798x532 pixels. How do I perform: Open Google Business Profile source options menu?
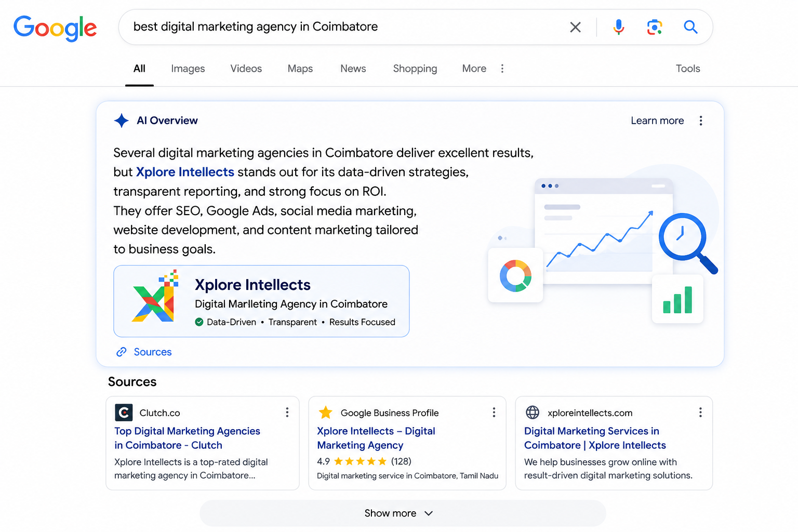click(x=494, y=413)
